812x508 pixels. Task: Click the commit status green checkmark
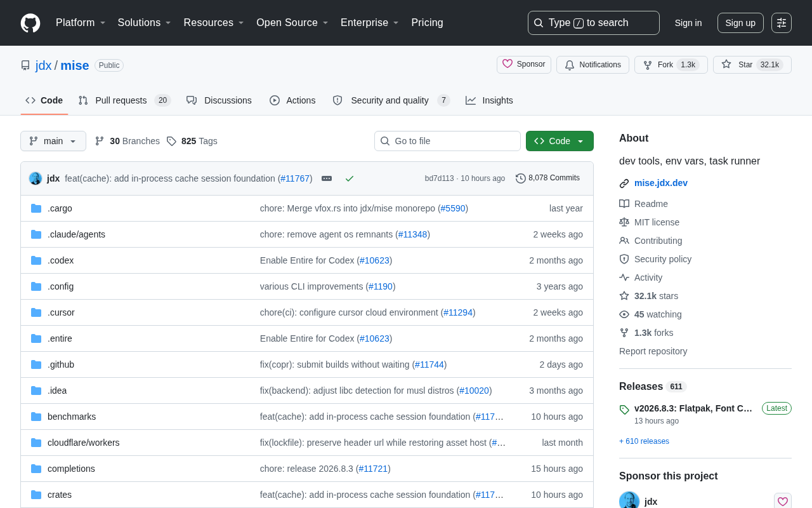click(x=350, y=178)
